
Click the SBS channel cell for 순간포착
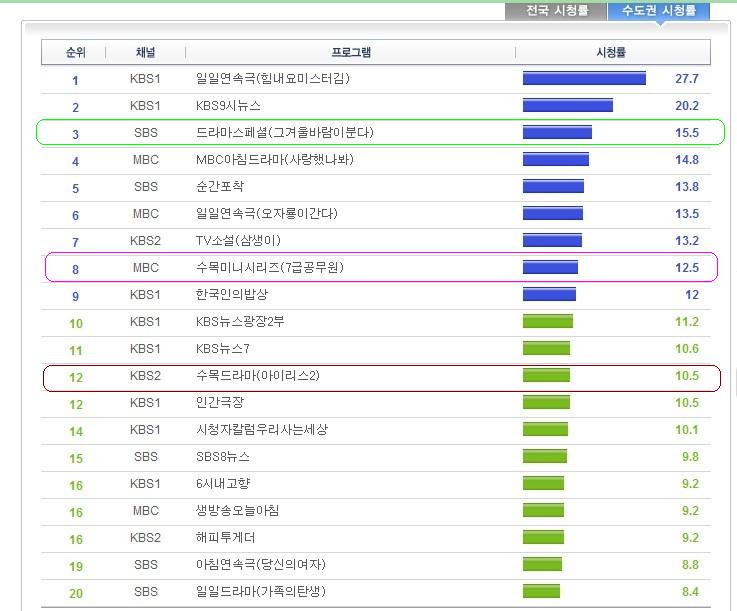[x=146, y=187]
